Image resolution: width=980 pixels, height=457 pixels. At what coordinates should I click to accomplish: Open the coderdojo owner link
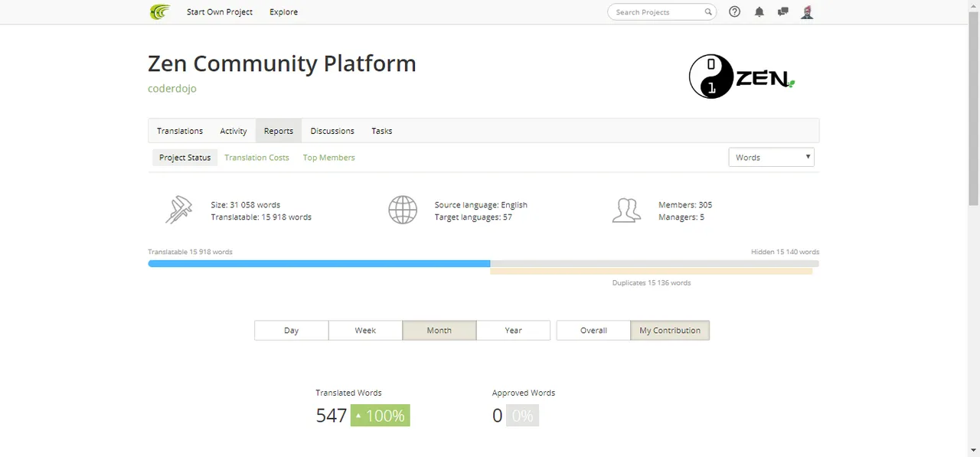pyautogui.click(x=172, y=88)
